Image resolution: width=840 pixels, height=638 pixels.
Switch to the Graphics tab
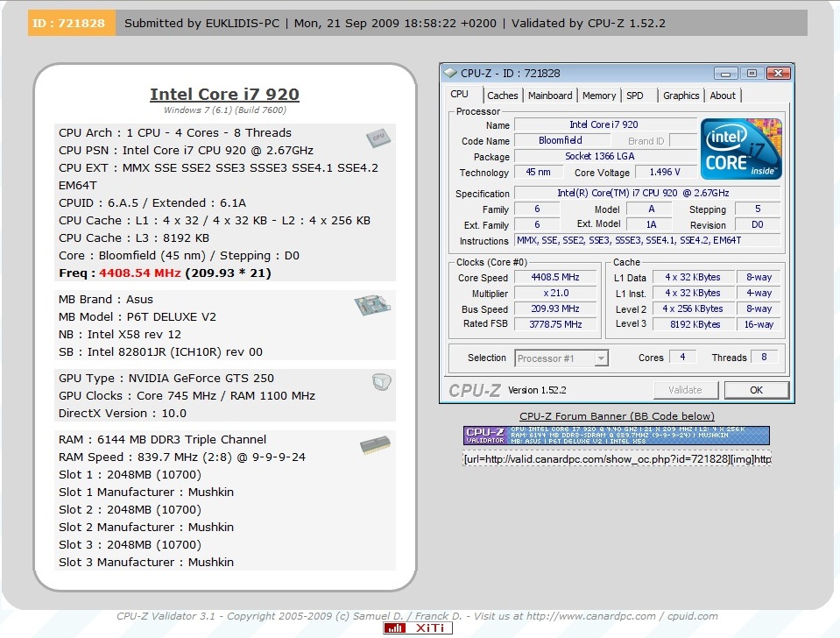[681, 96]
